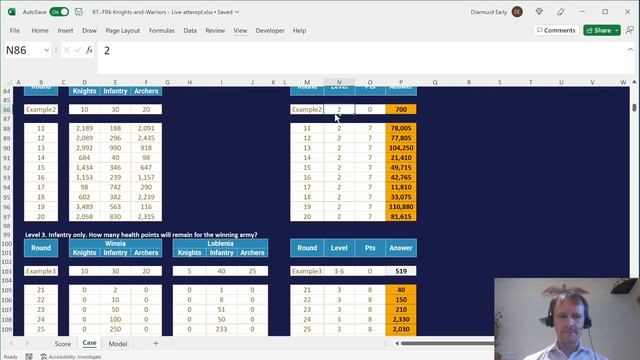
Task: Select the answer cell 78,005
Action: point(401,128)
